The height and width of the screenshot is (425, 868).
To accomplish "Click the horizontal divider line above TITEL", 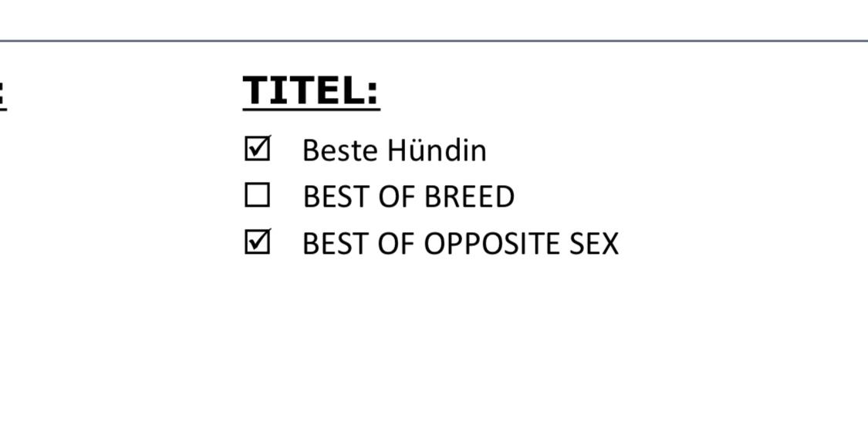I will [x=434, y=40].
